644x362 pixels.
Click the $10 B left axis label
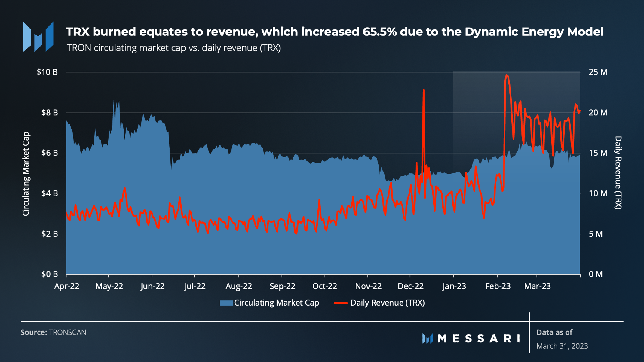coord(47,72)
